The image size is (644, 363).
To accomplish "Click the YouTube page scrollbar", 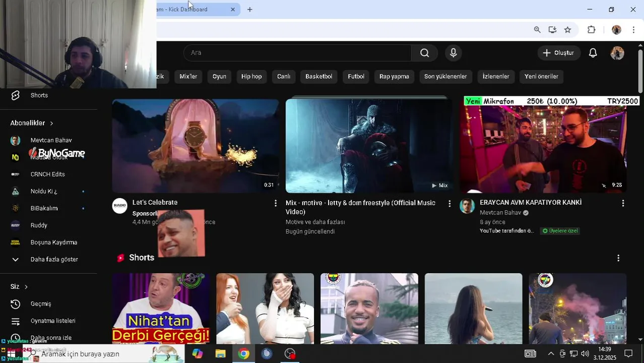I will coord(640,71).
